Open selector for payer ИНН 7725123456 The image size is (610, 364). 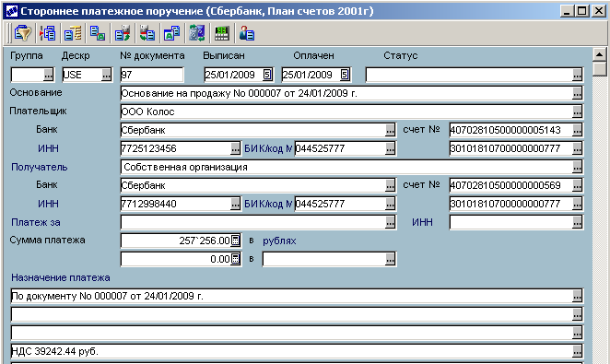(235, 148)
